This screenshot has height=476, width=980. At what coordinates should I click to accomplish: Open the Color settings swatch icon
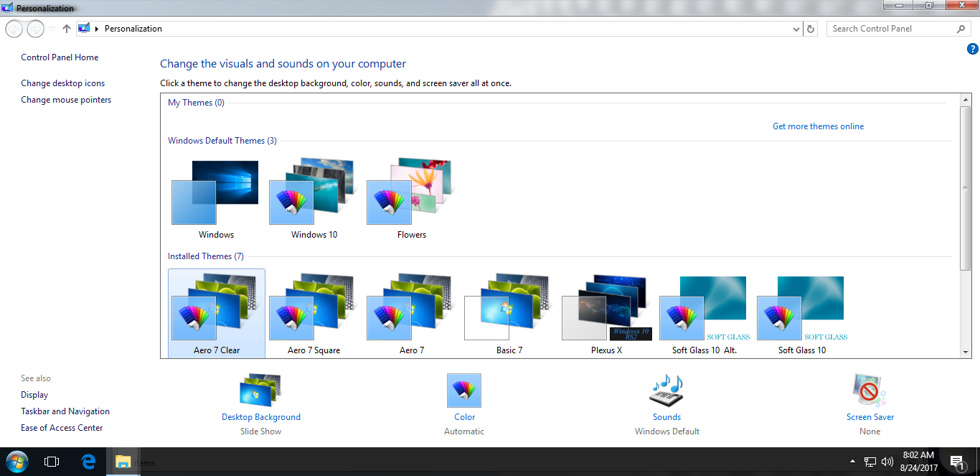click(x=464, y=391)
